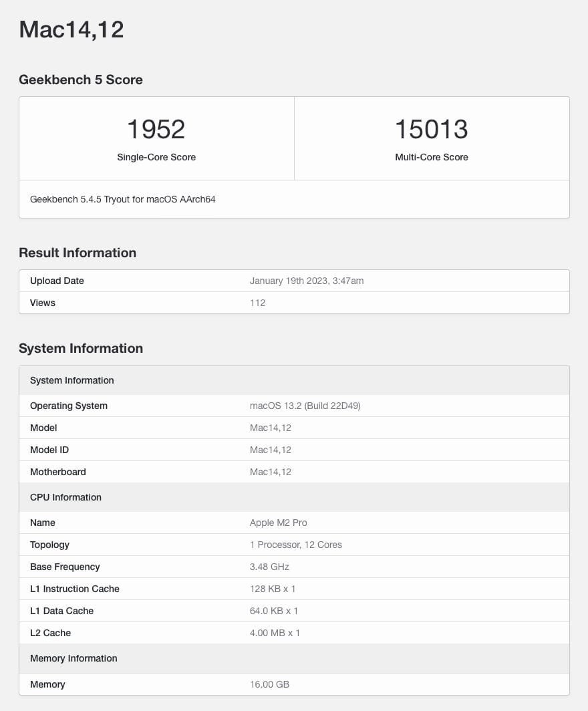Click the Motherboard label
588x711 pixels.
pos(58,472)
